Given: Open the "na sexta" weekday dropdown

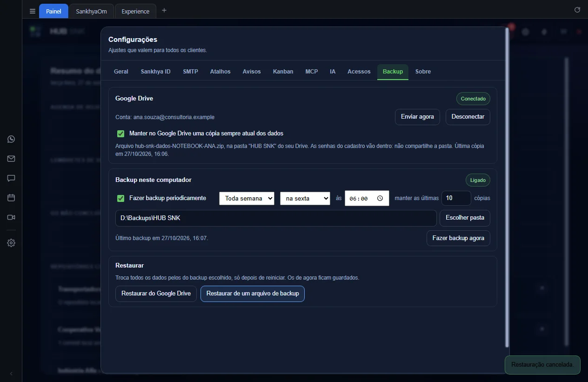Looking at the screenshot, I should [305, 198].
